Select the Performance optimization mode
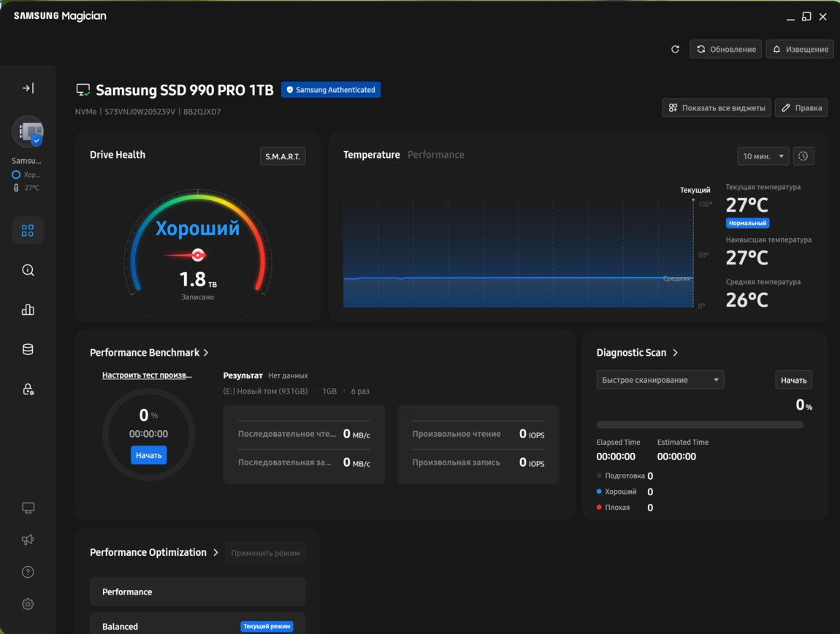Screen dimensions: 840x634 tap(197, 592)
